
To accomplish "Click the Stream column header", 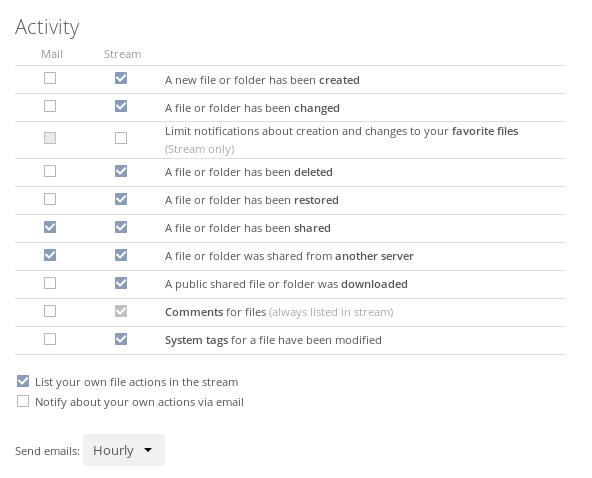I will [122, 54].
